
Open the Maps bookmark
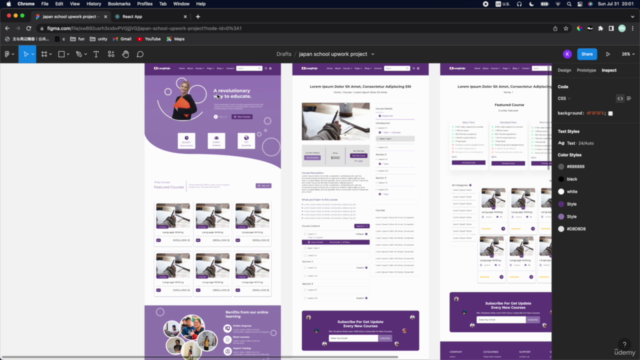click(176, 39)
